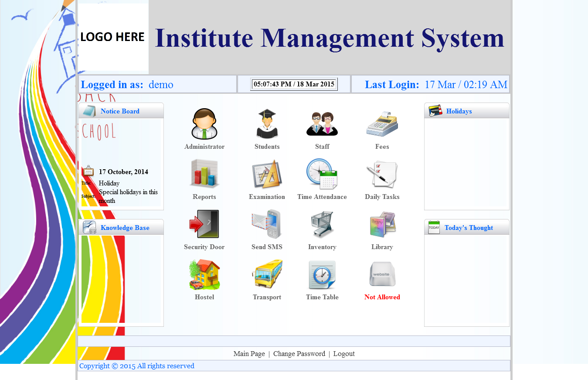This screenshot has height=380, width=588.
Task: Click the Last Login label
Action: coord(392,85)
